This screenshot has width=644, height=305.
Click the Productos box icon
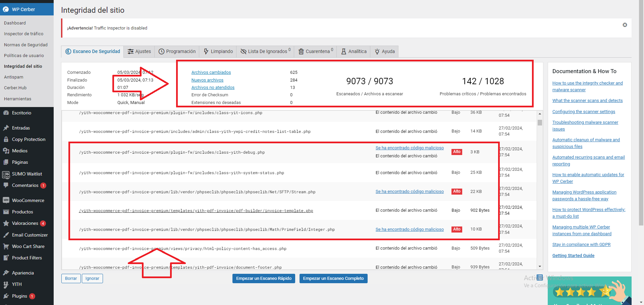pyautogui.click(x=6, y=212)
